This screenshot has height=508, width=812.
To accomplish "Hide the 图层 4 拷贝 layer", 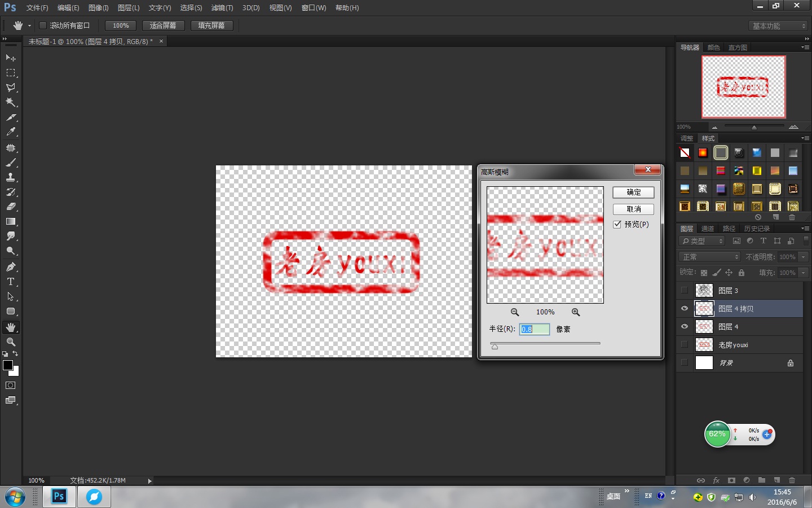I will pyautogui.click(x=685, y=309).
